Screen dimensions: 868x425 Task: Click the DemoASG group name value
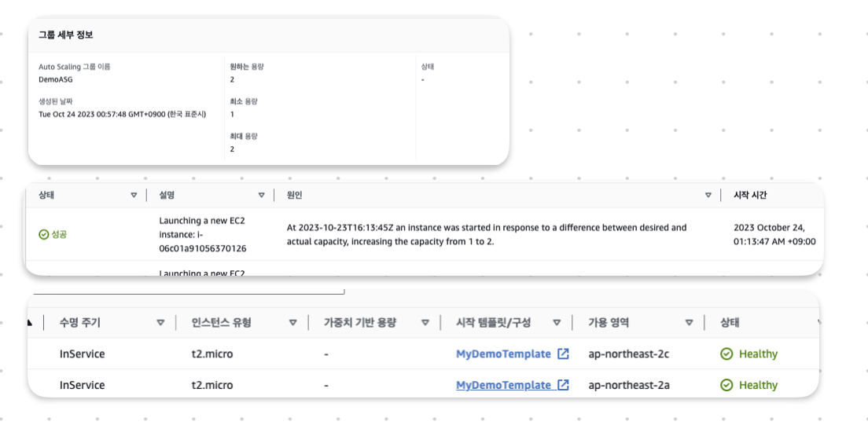coord(55,79)
